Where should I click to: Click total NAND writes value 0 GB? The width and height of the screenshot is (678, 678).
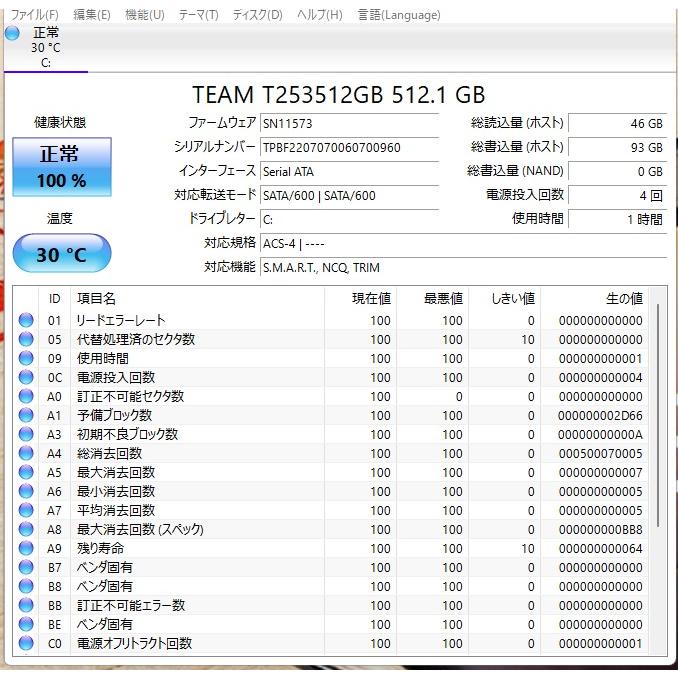(617, 172)
